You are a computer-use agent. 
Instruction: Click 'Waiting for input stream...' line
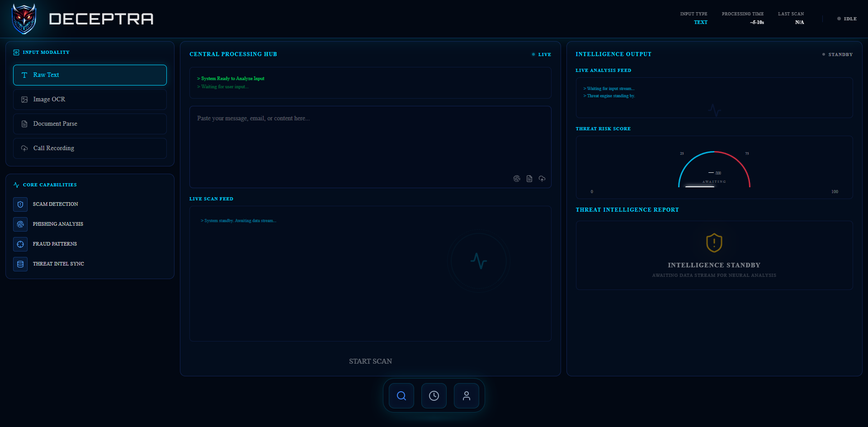point(609,89)
